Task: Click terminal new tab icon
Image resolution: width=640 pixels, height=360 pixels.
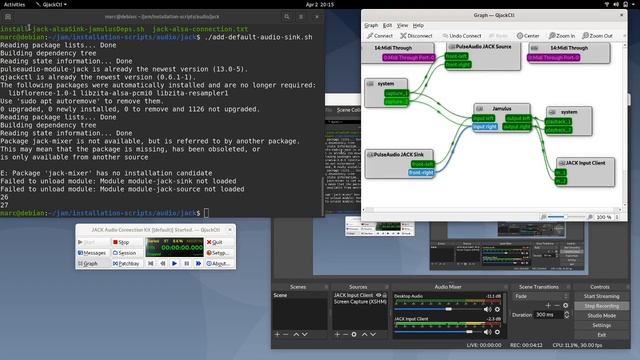Action: pyautogui.click(x=8, y=17)
